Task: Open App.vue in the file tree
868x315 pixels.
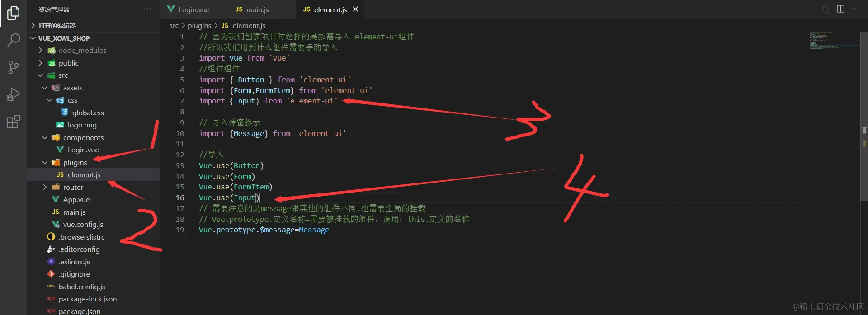Action: (94, 200)
